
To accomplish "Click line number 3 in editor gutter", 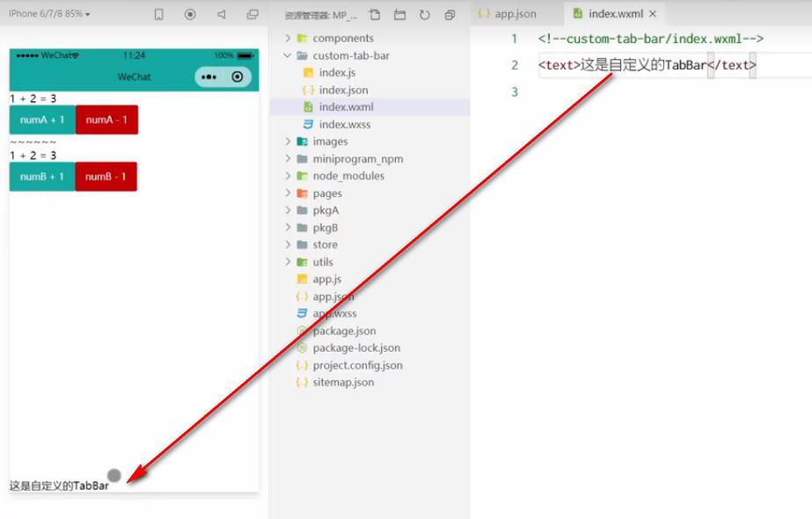I will [x=515, y=92].
